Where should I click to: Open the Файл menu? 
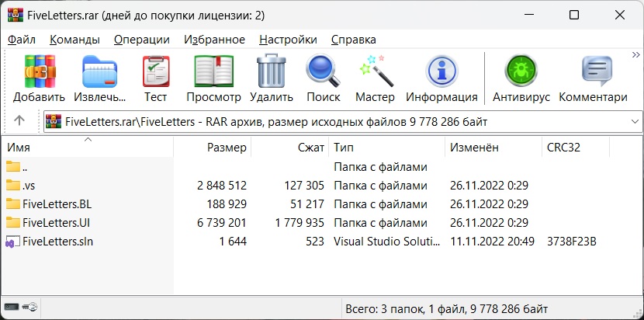click(x=22, y=39)
